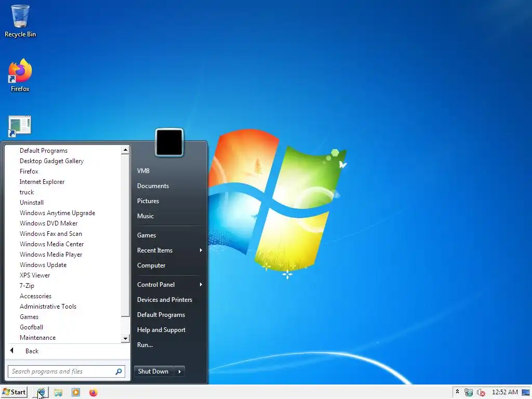The image size is (532, 399).
Task: Open Computer from the Start menu
Action: click(x=151, y=265)
